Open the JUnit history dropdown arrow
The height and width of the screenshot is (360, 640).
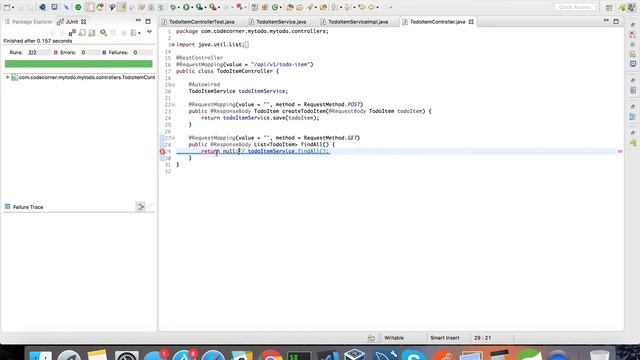[x=139, y=33]
